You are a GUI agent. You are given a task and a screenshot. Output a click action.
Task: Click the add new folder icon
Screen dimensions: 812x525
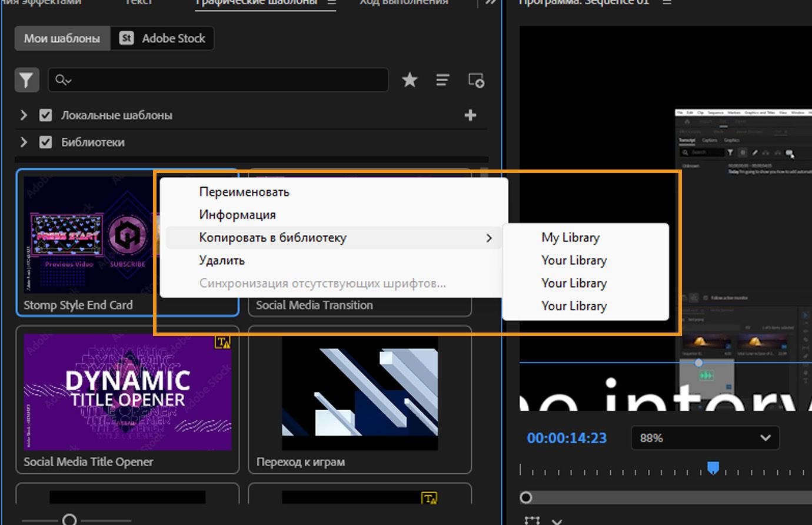tap(476, 80)
